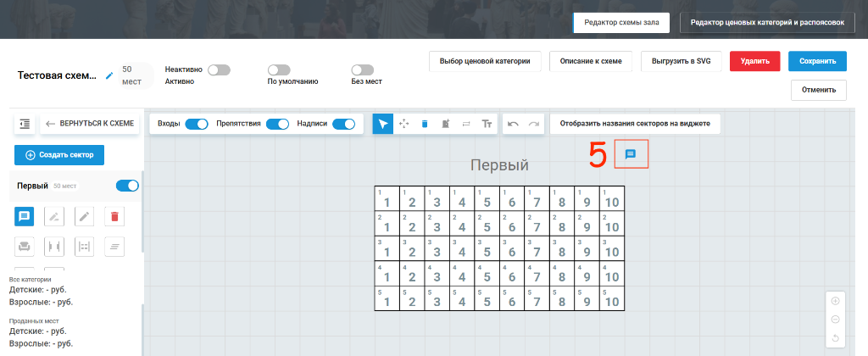Select the arrow cursor tool
The width and height of the screenshot is (868, 356).
tap(383, 124)
